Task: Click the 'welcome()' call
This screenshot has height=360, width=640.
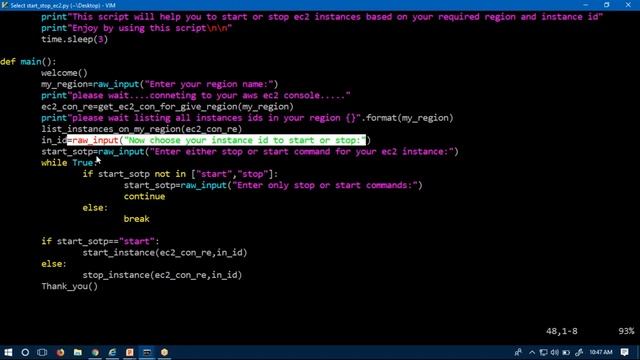Action: 64,73
